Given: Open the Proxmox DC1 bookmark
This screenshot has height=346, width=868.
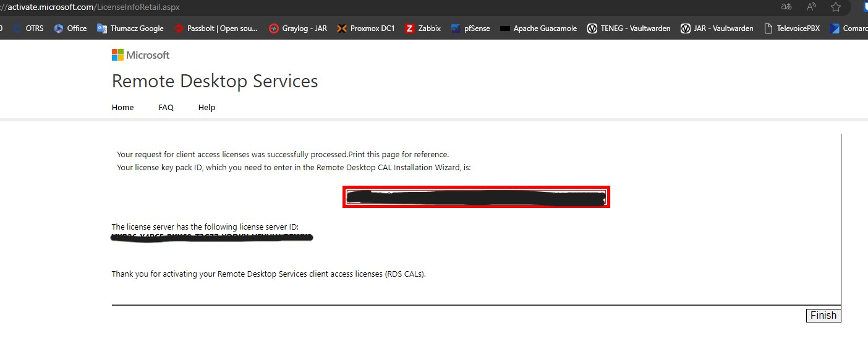Looking at the screenshot, I should point(366,28).
